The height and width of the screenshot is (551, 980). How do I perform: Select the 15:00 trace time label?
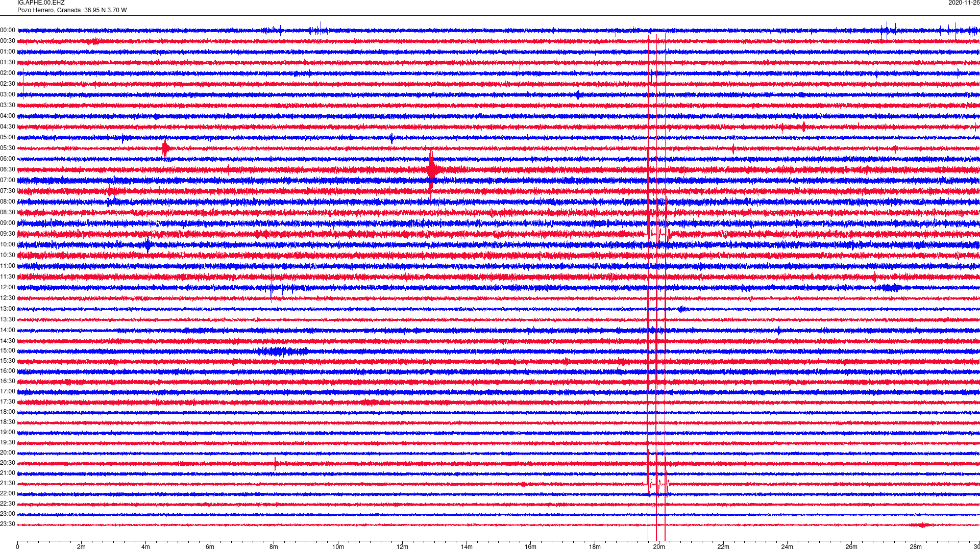(x=8, y=350)
